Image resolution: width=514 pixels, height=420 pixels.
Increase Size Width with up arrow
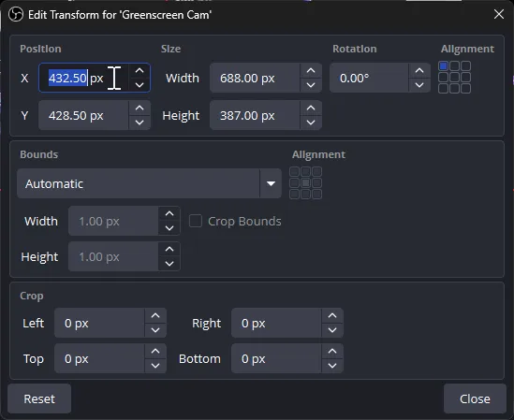(311, 70)
